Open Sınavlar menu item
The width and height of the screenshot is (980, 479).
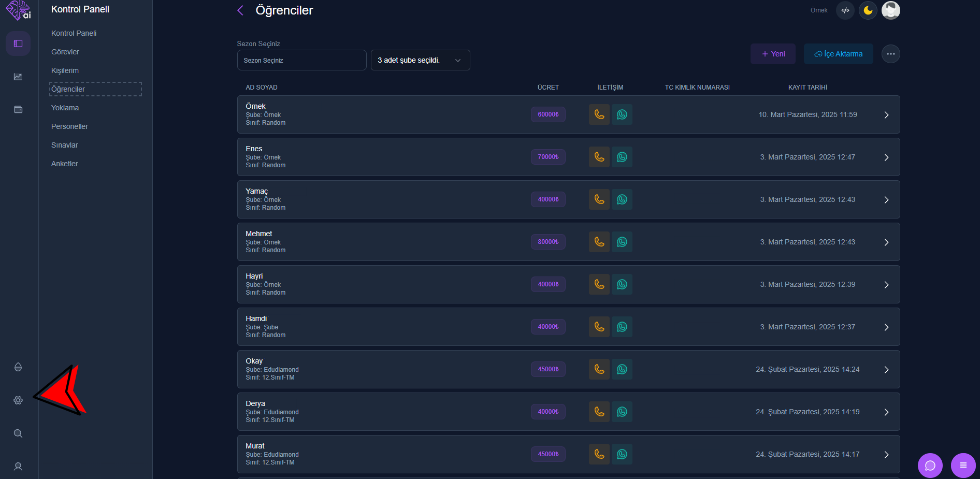(x=65, y=145)
